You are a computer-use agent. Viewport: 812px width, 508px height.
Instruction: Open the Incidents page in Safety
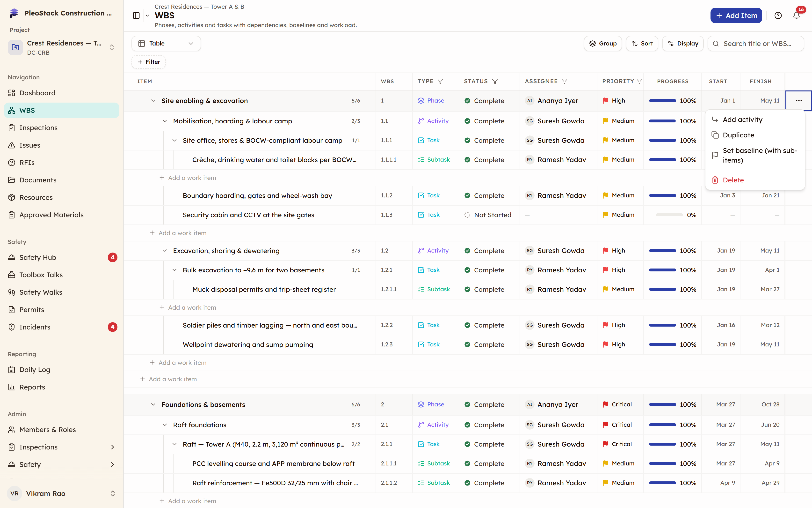(61, 327)
